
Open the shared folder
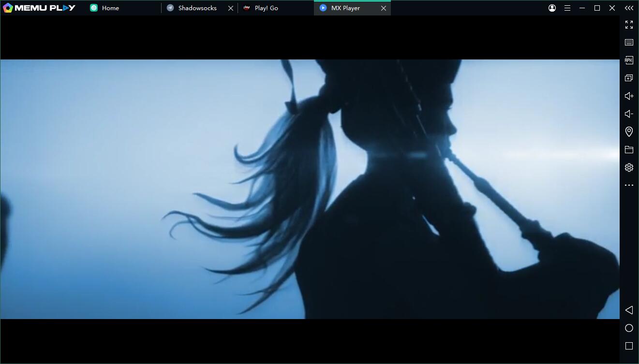(629, 149)
